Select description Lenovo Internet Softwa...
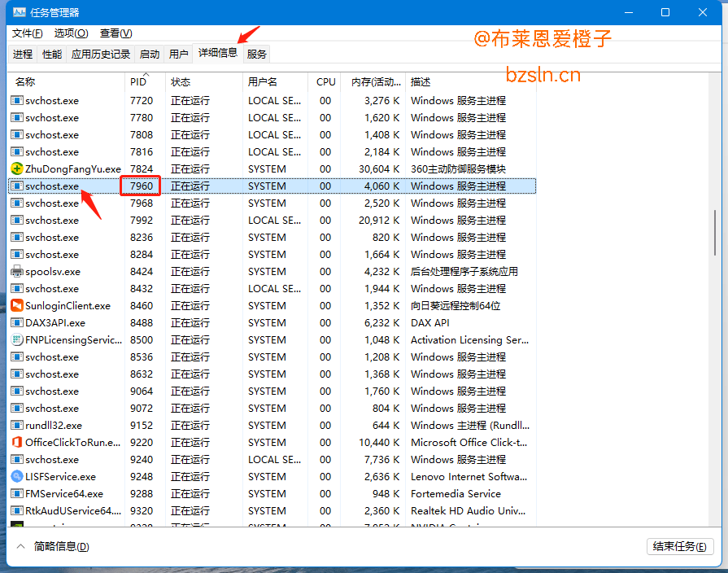This screenshot has height=573, width=728. click(469, 476)
